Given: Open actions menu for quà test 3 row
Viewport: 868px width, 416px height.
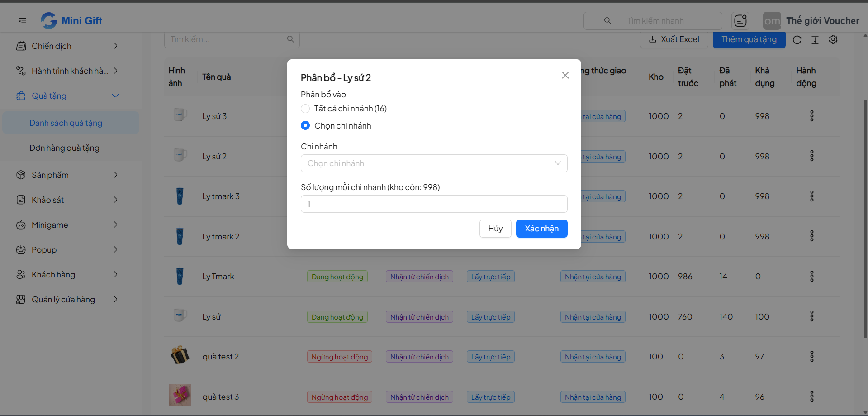Looking at the screenshot, I should click(x=812, y=396).
